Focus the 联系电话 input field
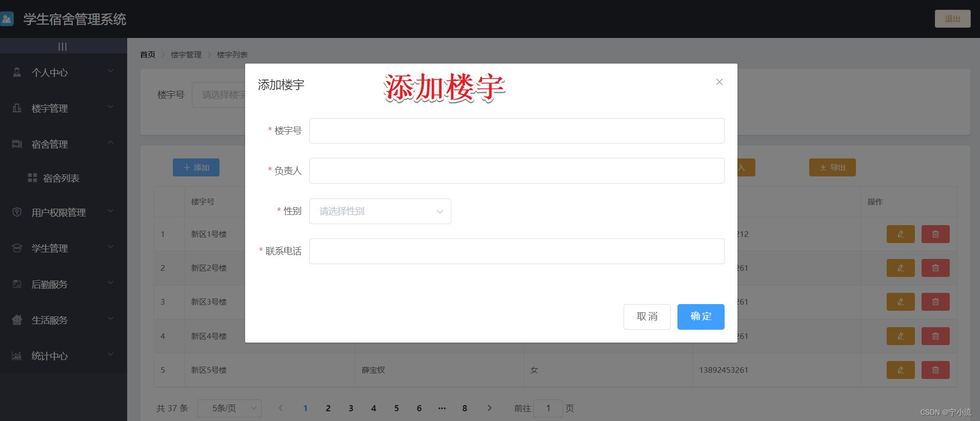The image size is (980, 421). pyautogui.click(x=516, y=251)
